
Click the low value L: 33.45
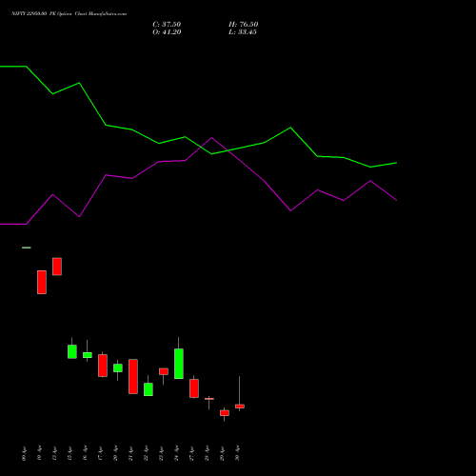243,32
